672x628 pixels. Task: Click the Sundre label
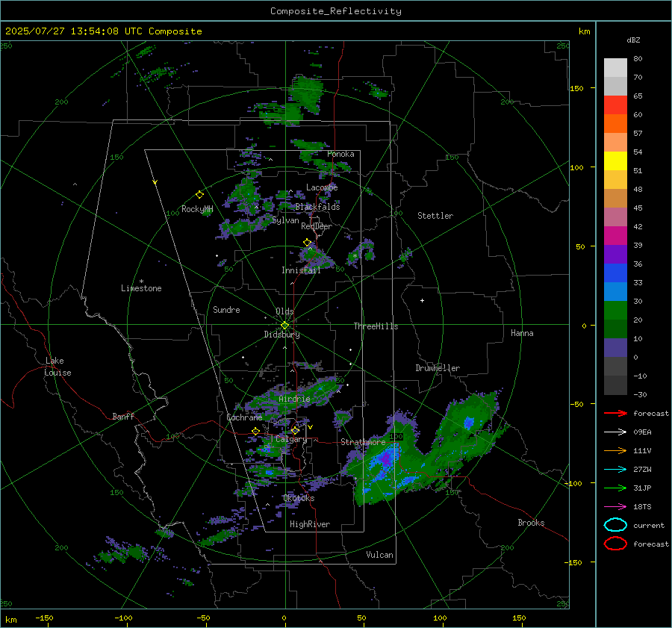tap(226, 309)
